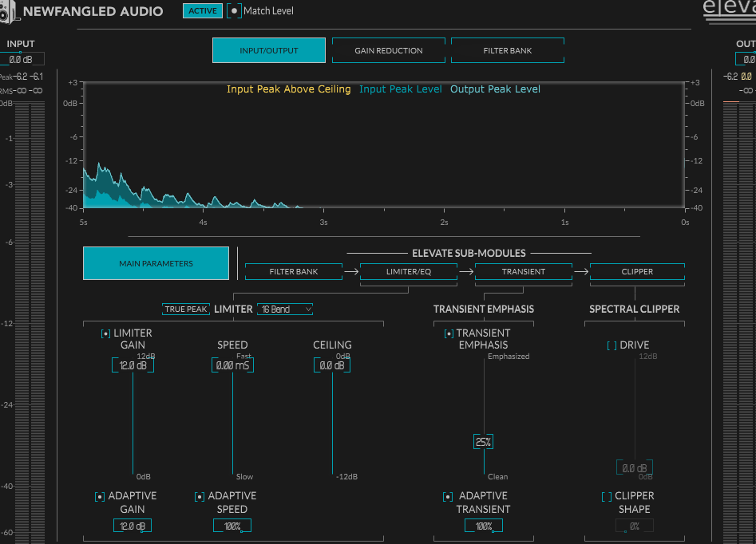The width and height of the screenshot is (756, 544).
Task: Switch to the FILTER BANK display tab
Action: [x=507, y=50]
